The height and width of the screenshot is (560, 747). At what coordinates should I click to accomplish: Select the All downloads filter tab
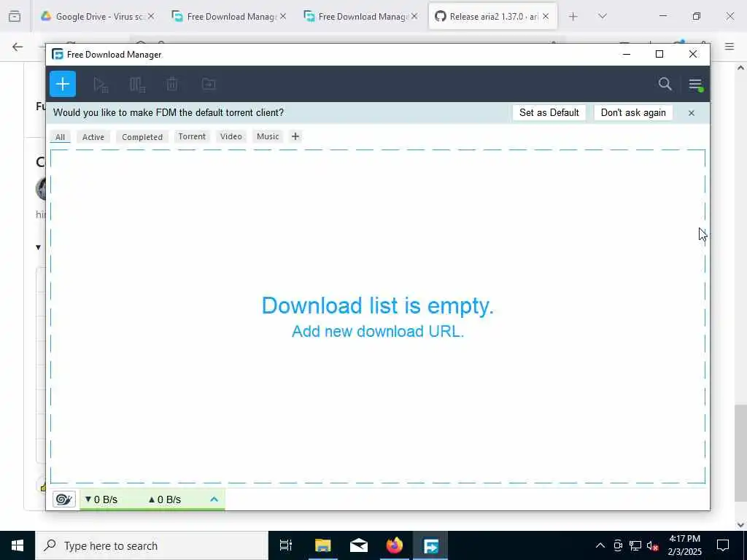tap(60, 137)
